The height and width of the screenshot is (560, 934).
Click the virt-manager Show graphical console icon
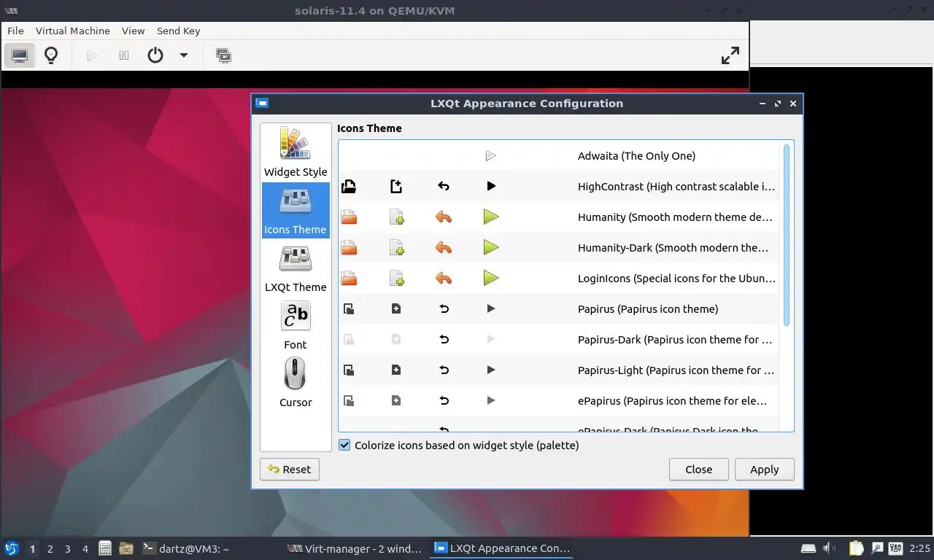pos(20,55)
